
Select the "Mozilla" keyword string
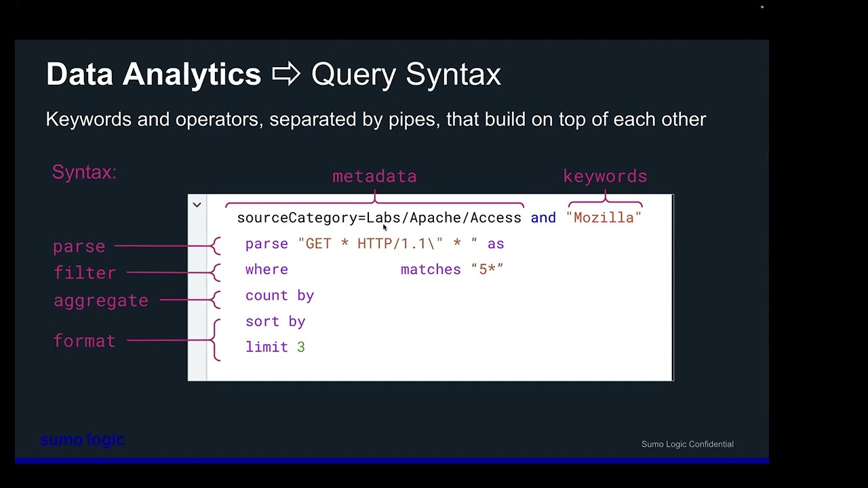pyautogui.click(x=604, y=218)
